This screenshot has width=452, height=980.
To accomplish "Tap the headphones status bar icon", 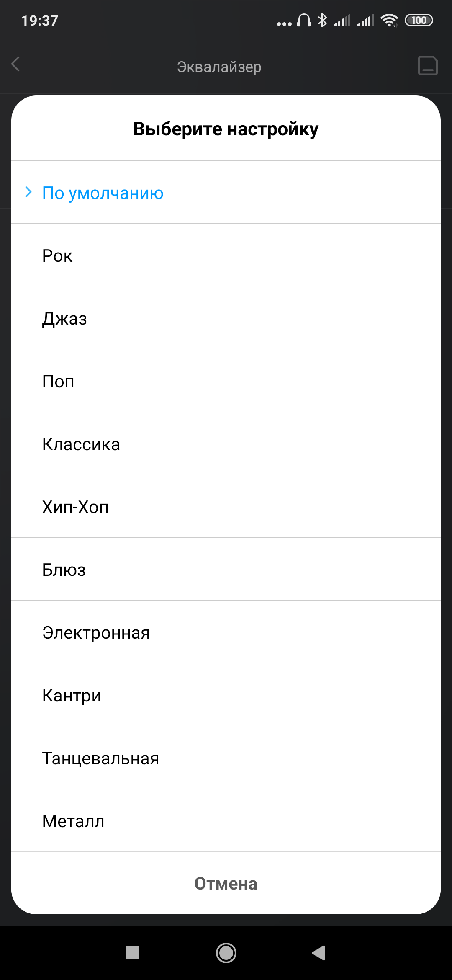I will point(304,20).
